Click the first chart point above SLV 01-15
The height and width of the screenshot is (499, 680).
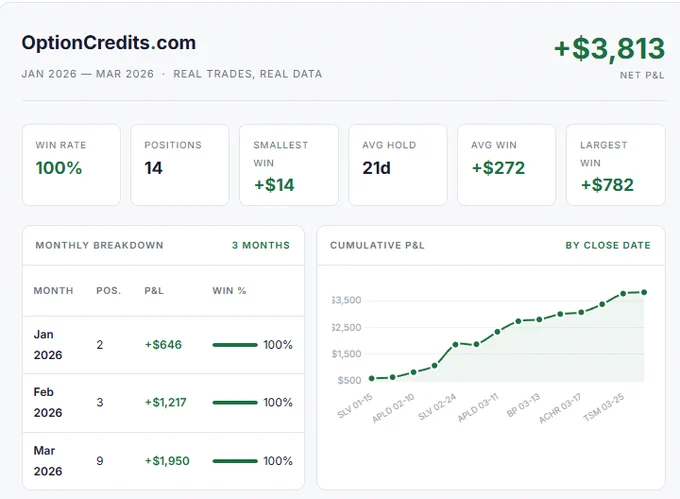[372, 378]
